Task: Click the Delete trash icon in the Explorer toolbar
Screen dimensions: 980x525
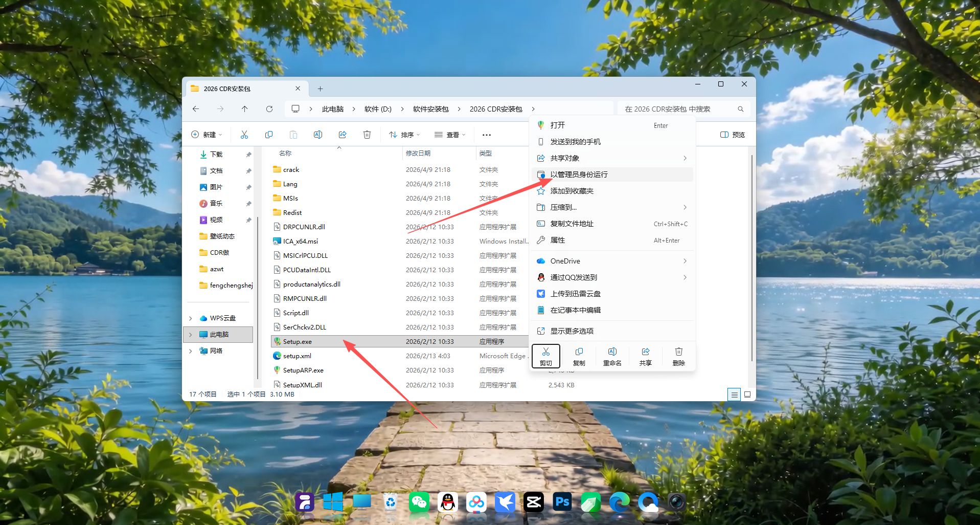Action: (367, 135)
